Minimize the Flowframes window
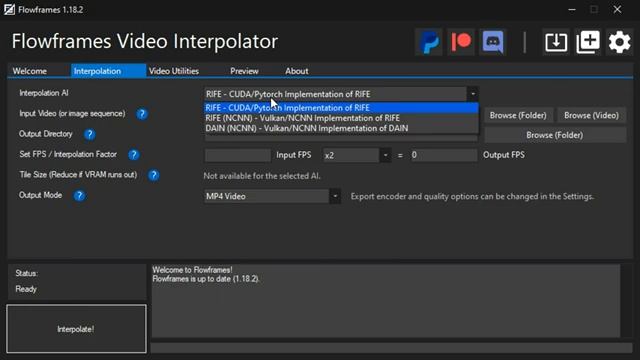This screenshot has height=360, width=640. 572,9
